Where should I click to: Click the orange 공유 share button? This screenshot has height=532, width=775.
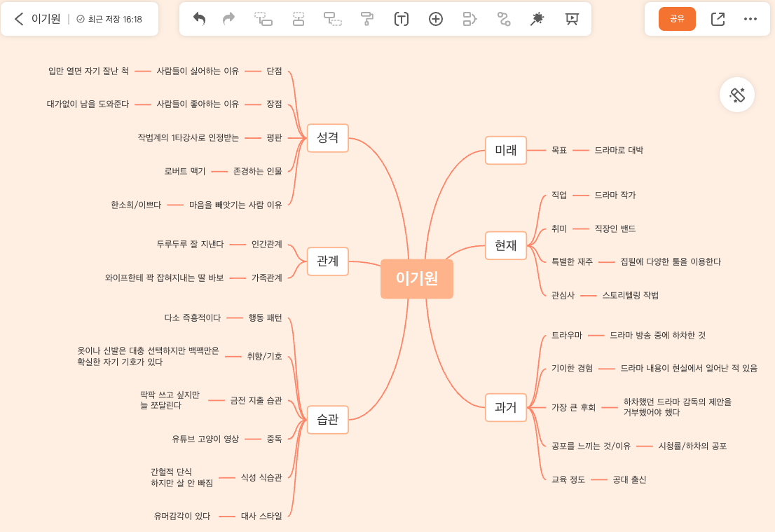(x=677, y=19)
